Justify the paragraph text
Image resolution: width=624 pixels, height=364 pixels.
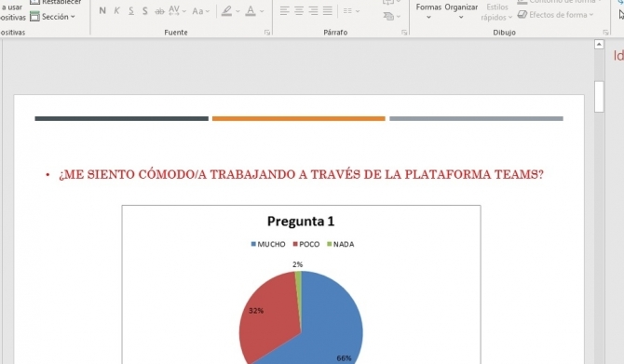coord(327,11)
